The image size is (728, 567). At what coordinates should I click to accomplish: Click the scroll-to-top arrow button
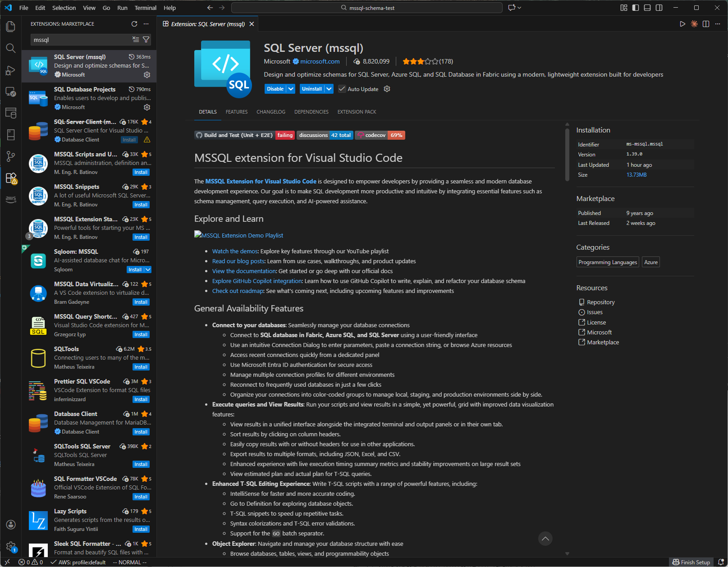click(545, 539)
